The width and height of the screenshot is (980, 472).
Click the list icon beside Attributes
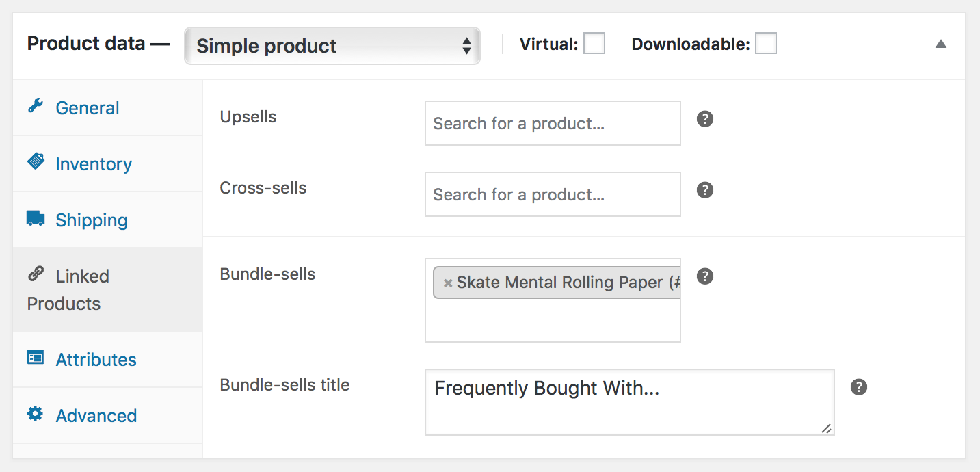[x=36, y=358]
